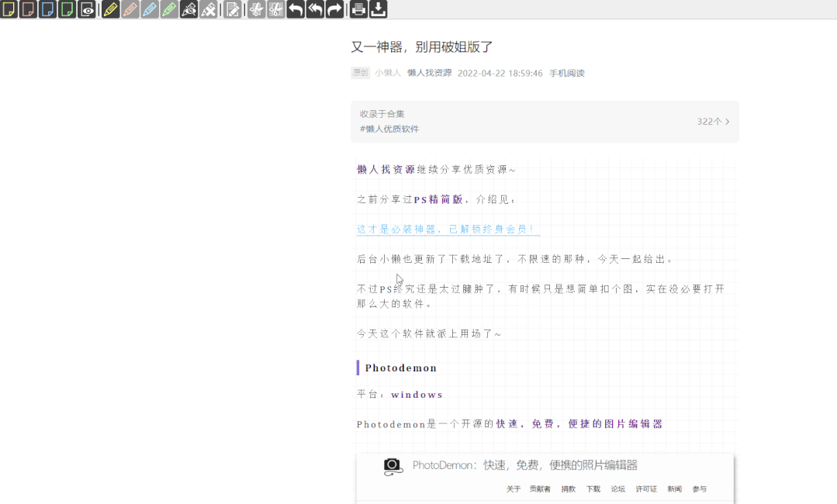This screenshot has width=837, height=504.
Task: Click the 懒人找资源 account name link
Action: (x=429, y=73)
